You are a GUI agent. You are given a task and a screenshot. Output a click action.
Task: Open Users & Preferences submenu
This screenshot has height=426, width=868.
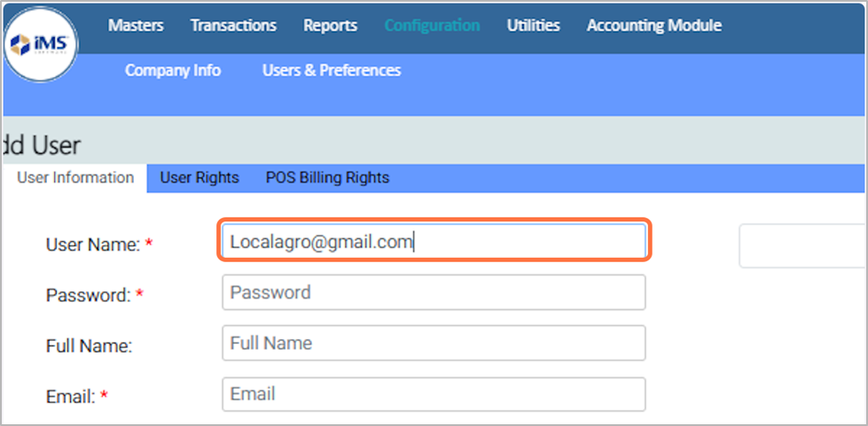click(332, 70)
